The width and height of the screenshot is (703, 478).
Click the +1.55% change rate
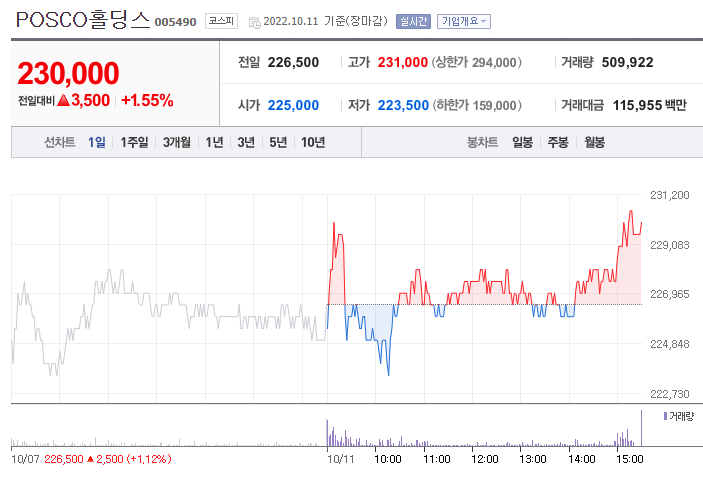point(147,100)
